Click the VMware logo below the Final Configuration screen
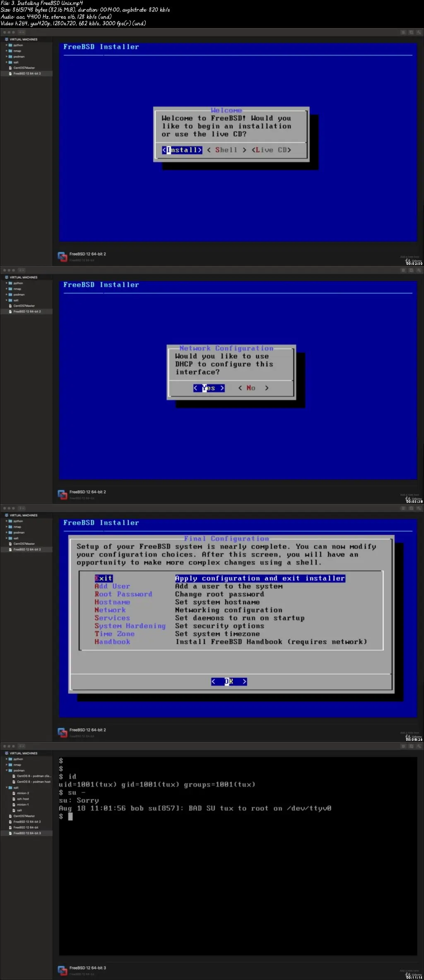 62,733
